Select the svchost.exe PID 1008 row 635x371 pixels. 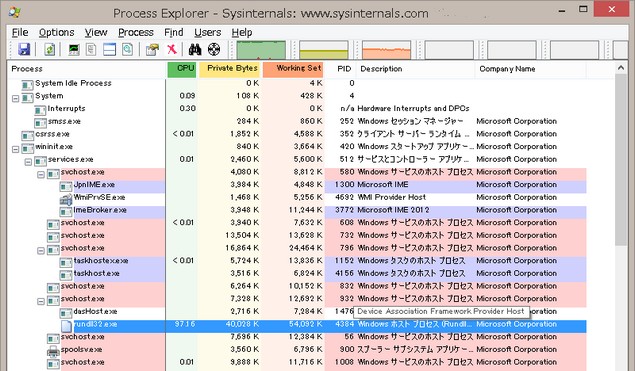click(x=297, y=362)
